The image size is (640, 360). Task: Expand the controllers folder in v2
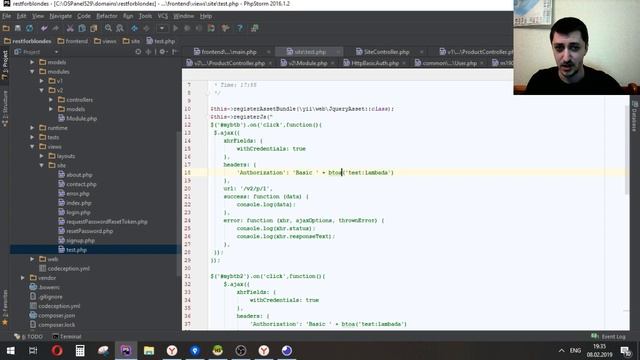pyautogui.click(x=51, y=100)
